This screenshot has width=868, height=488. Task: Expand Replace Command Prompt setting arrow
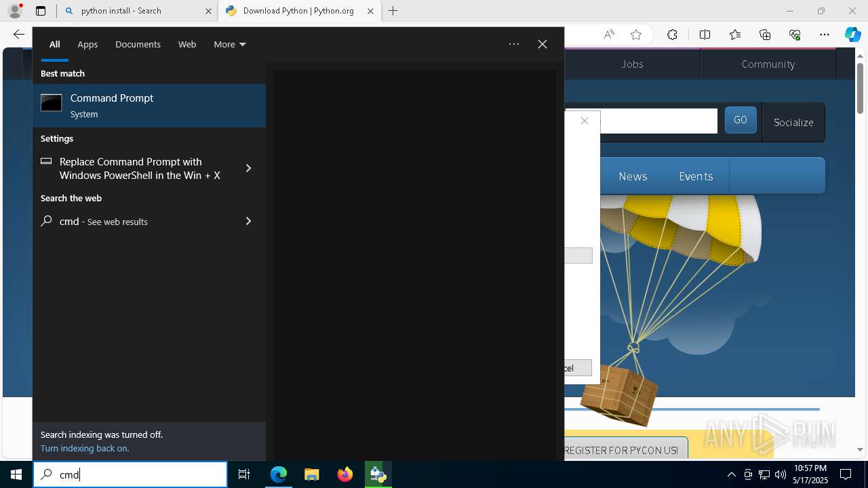248,168
